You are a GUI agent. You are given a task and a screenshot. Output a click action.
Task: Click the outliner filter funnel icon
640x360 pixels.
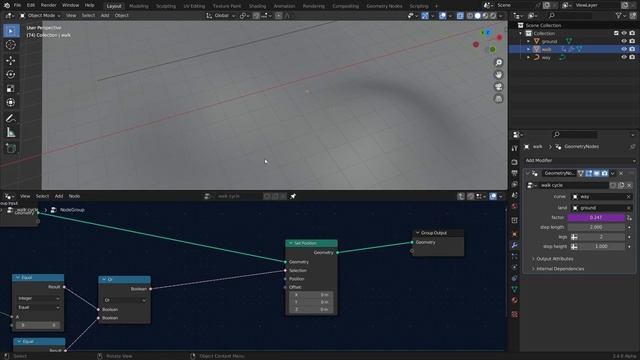click(x=619, y=16)
